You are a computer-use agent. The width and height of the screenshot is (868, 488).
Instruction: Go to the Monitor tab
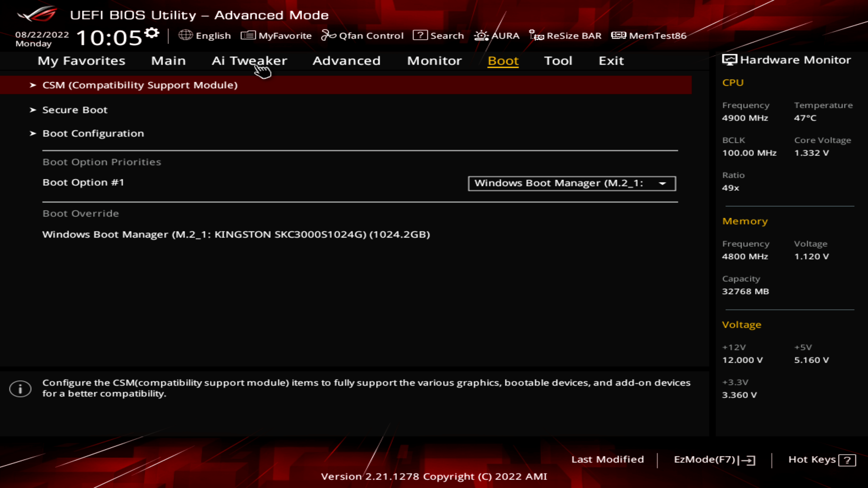pyautogui.click(x=434, y=61)
